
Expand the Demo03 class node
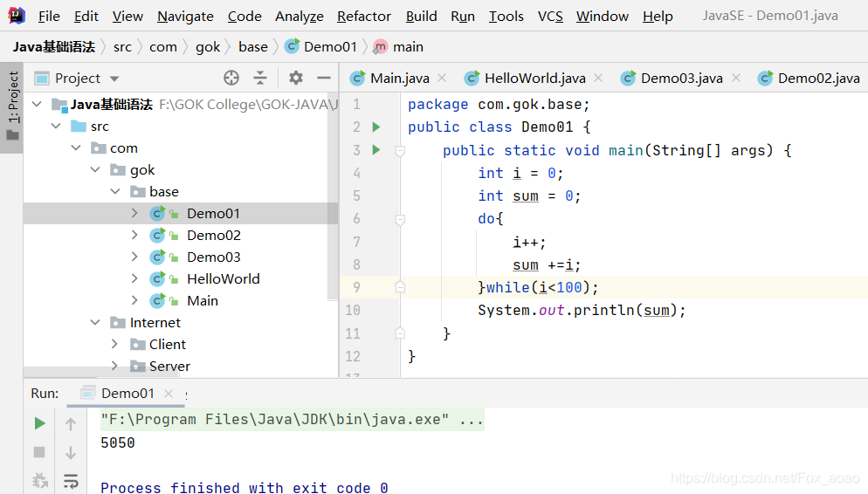(x=134, y=257)
